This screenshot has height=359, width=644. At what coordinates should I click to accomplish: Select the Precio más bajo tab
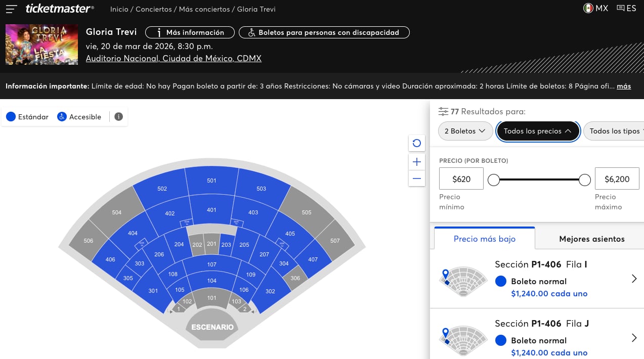[484, 239]
